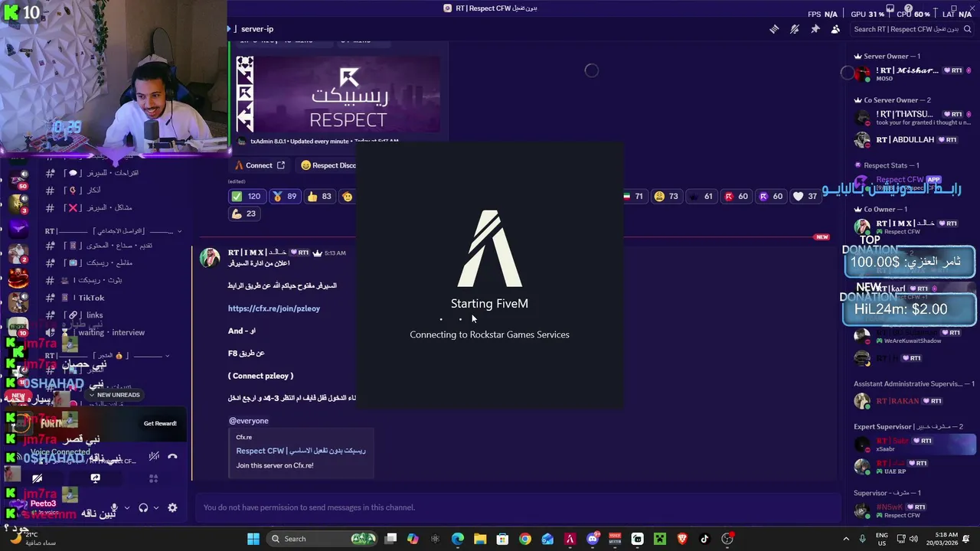Click taskbar Search box
Viewport: 980px width, 551px height.
click(x=322, y=539)
